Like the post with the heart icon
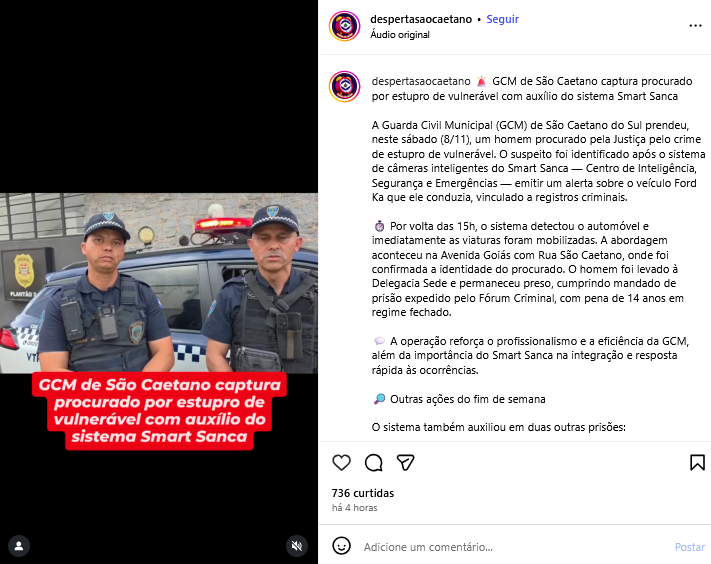Viewport: 711px width, 564px height. [x=341, y=462]
